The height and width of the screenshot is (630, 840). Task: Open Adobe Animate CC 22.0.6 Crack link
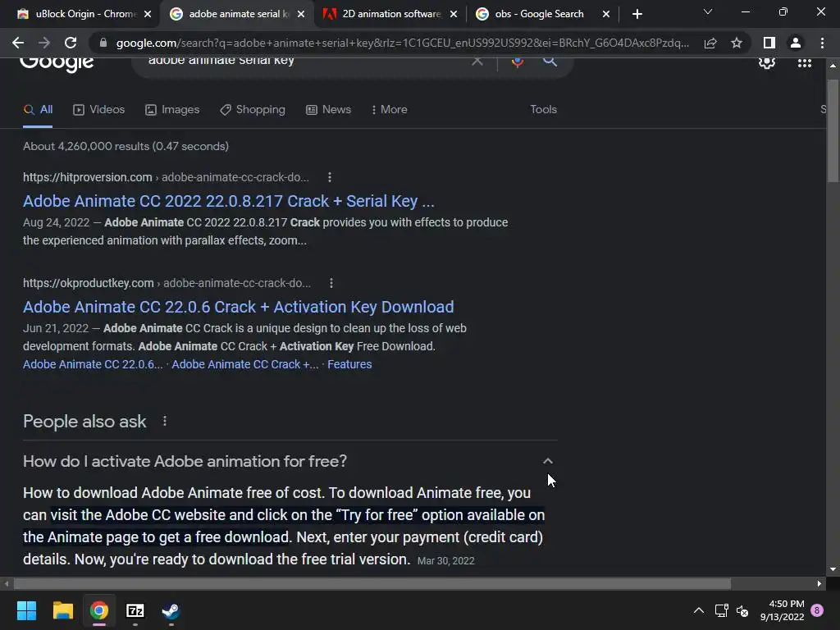tap(239, 307)
